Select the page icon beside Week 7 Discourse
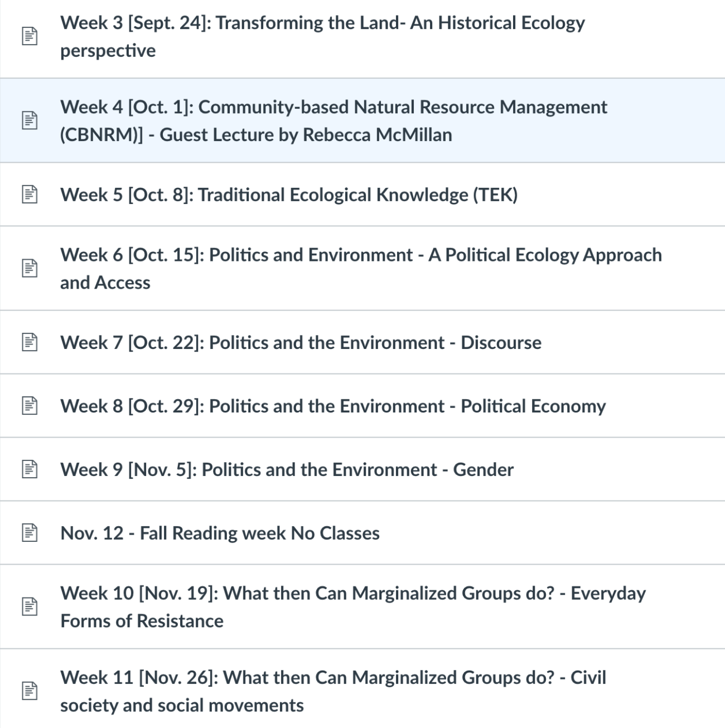 (30, 342)
